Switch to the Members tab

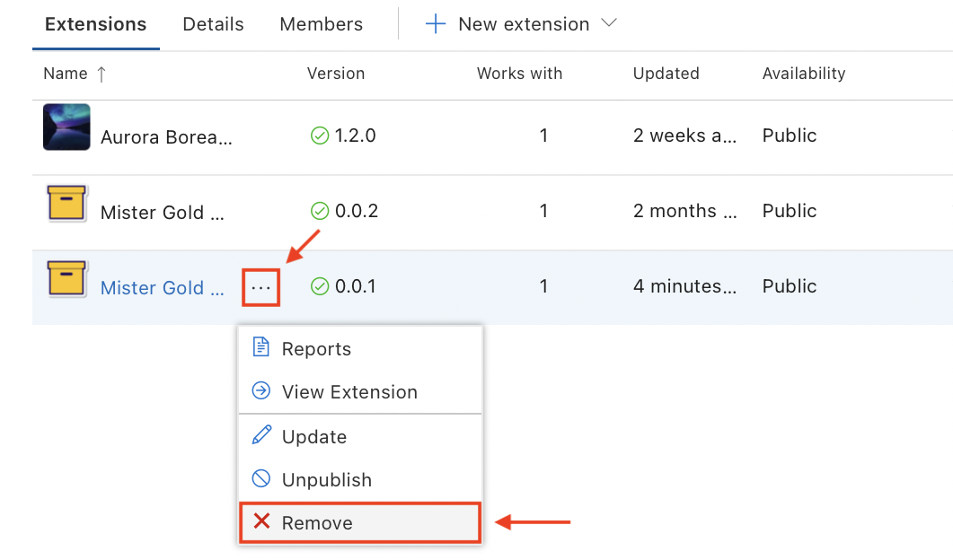(321, 24)
